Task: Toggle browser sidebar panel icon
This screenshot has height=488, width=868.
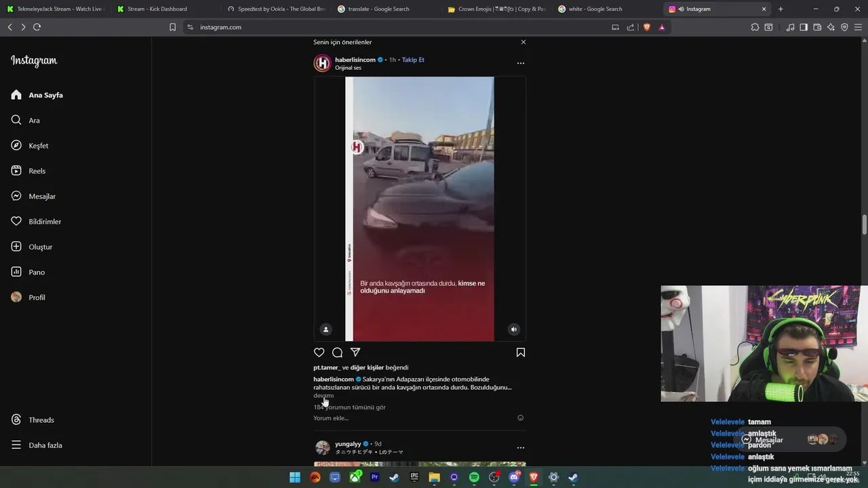Action: (804, 27)
